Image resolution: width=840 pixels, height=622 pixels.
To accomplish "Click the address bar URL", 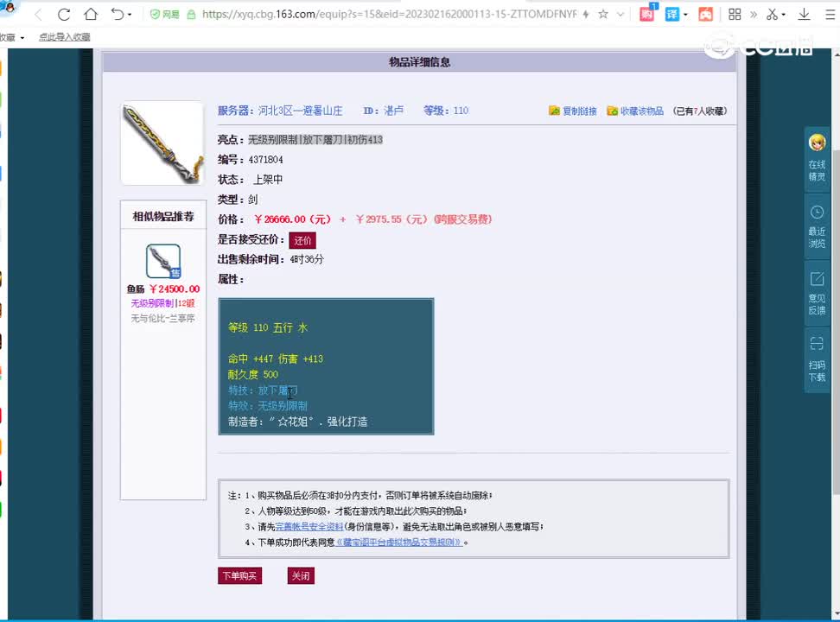I will coord(389,15).
